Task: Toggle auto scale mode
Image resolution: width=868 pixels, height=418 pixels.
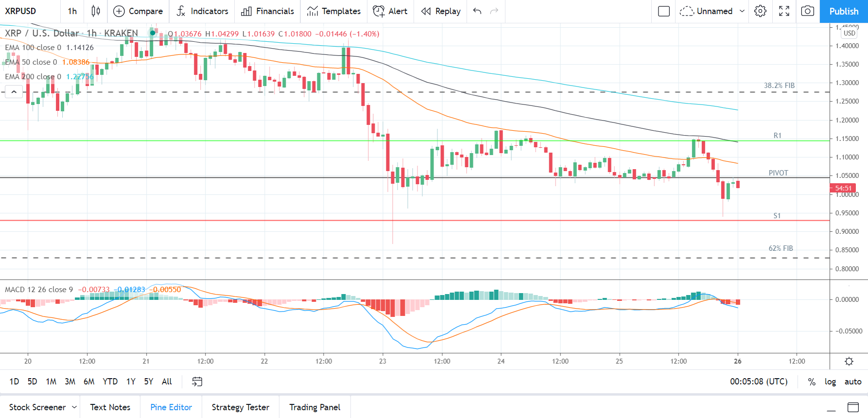Action: pos(853,382)
